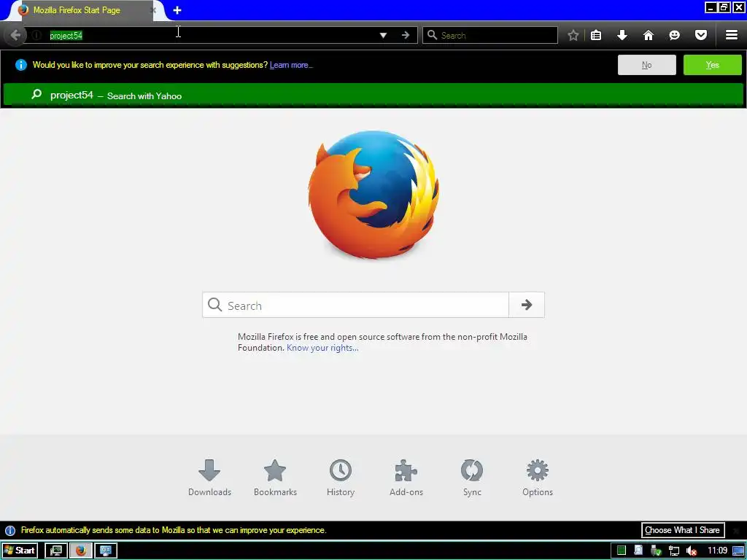Click the site identity info icon in URL bar
Image resolution: width=747 pixels, height=560 pixels.
[36, 35]
